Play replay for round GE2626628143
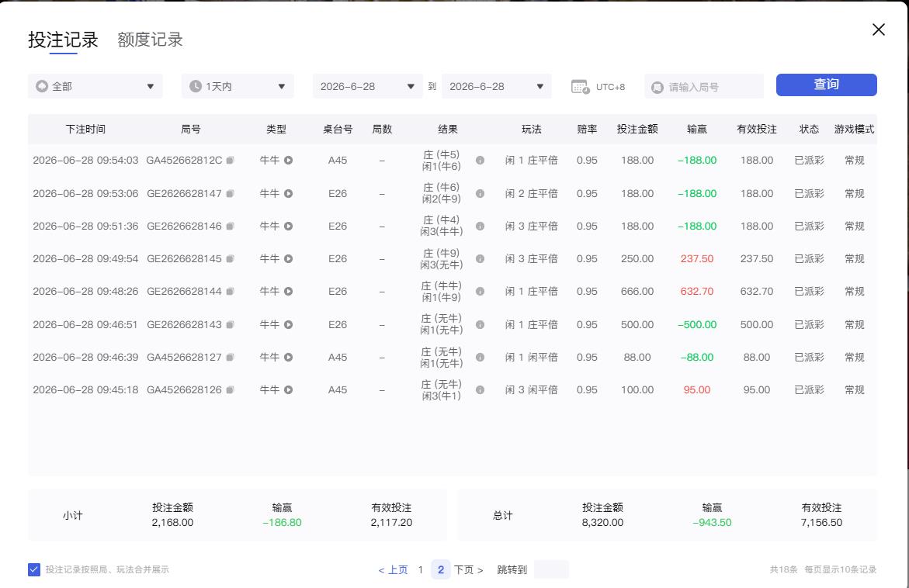Image resolution: width=909 pixels, height=588 pixels. (x=288, y=325)
